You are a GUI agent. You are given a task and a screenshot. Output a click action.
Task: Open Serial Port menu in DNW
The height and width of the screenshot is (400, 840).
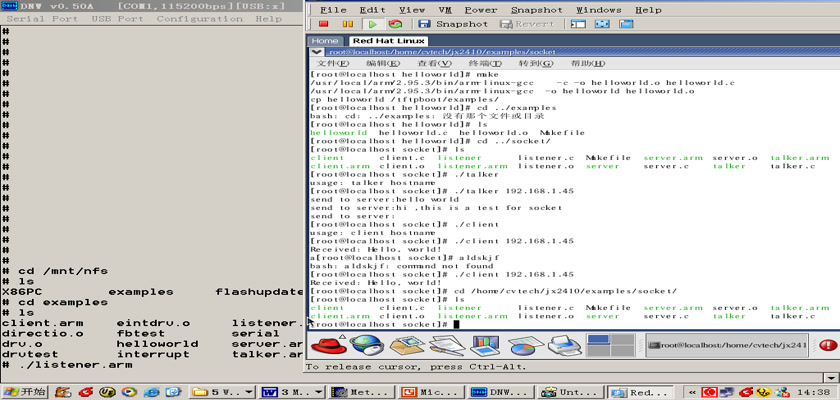pyautogui.click(x=41, y=19)
